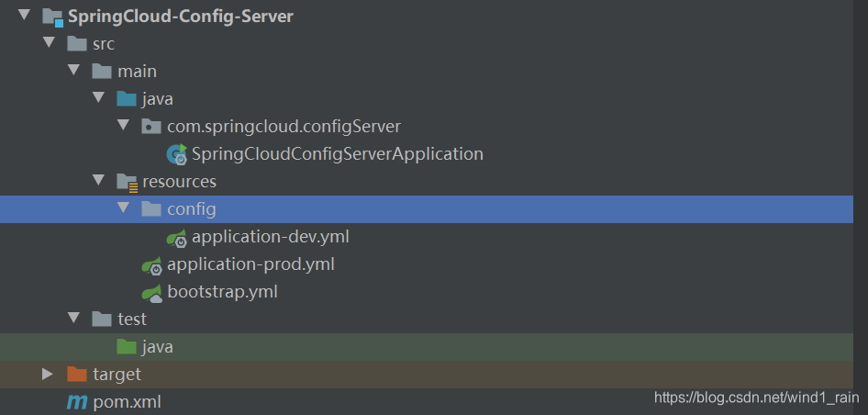The width and height of the screenshot is (868, 415).
Task: Click the resources root folder icon
Action: (x=128, y=183)
